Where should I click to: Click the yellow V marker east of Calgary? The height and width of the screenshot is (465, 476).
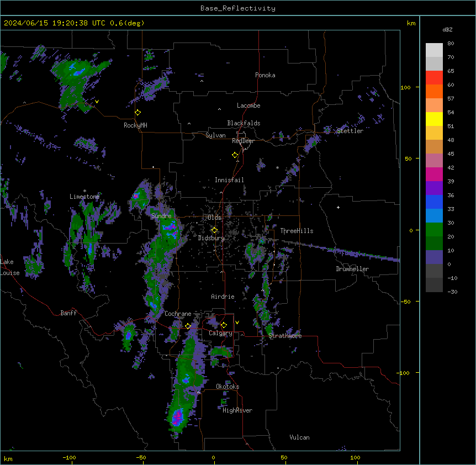[x=237, y=323]
